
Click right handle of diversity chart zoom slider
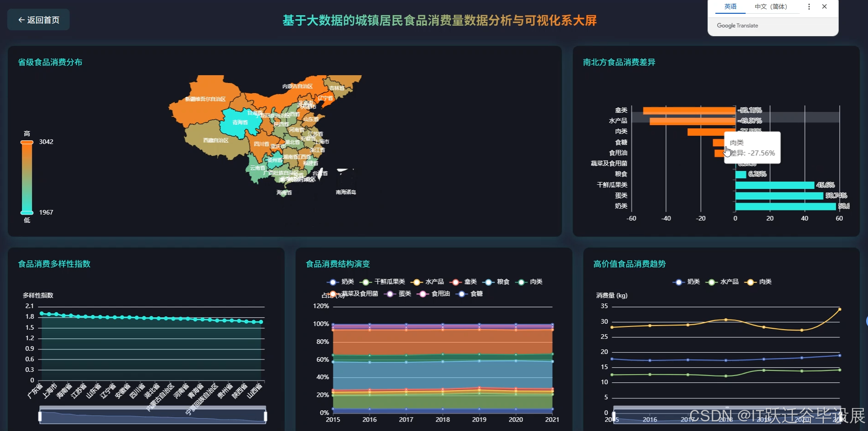click(x=265, y=416)
